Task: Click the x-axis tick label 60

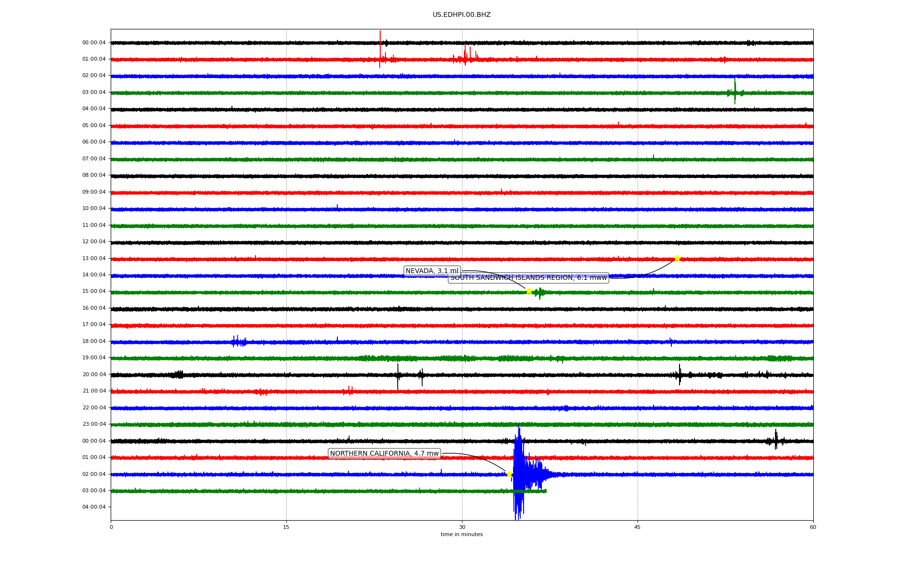Action: pos(813,527)
